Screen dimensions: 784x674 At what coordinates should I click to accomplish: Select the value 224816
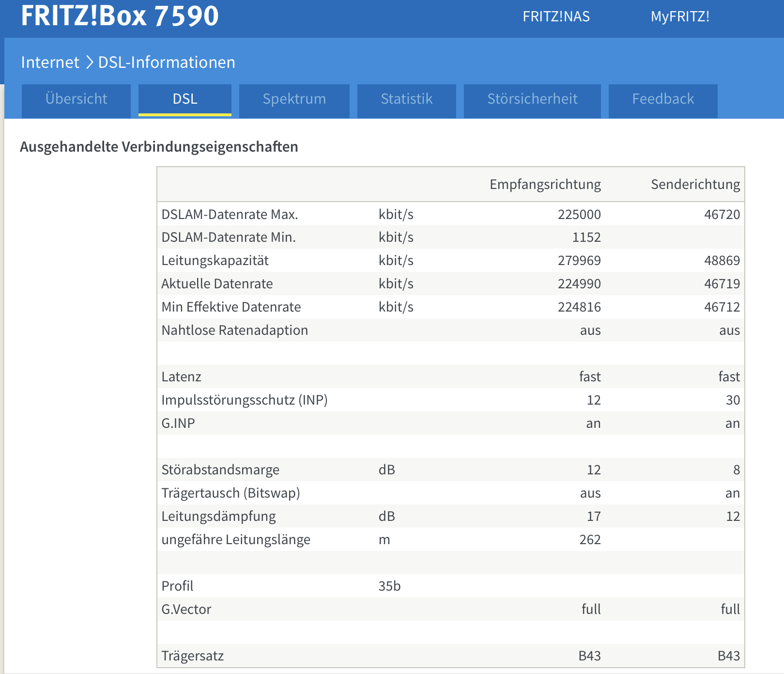pyautogui.click(x=579, y=307)
